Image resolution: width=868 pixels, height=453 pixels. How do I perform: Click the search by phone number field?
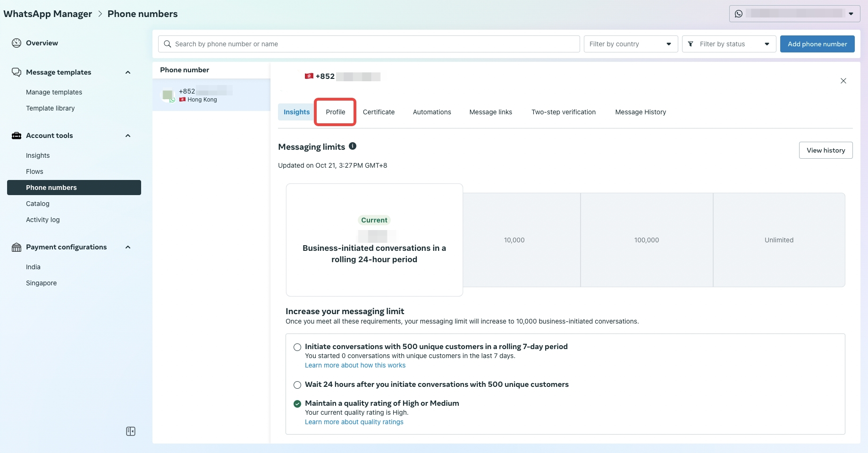[x=369, y=44]
